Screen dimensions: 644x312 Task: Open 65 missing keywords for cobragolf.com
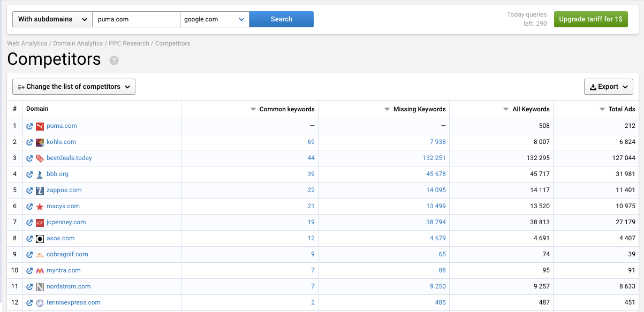(442, 255)
